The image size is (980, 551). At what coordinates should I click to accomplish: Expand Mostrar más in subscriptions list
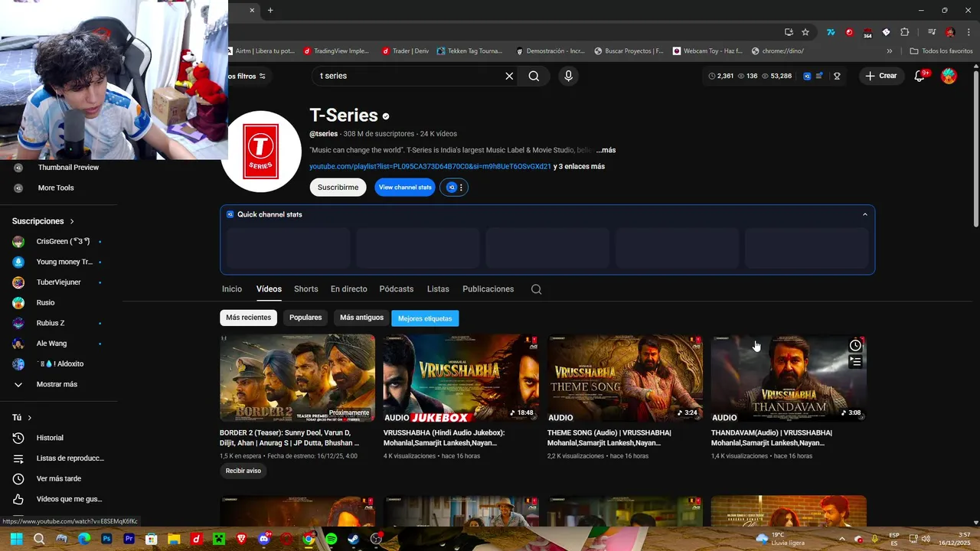pyautogui.click(x=57, y=384)
